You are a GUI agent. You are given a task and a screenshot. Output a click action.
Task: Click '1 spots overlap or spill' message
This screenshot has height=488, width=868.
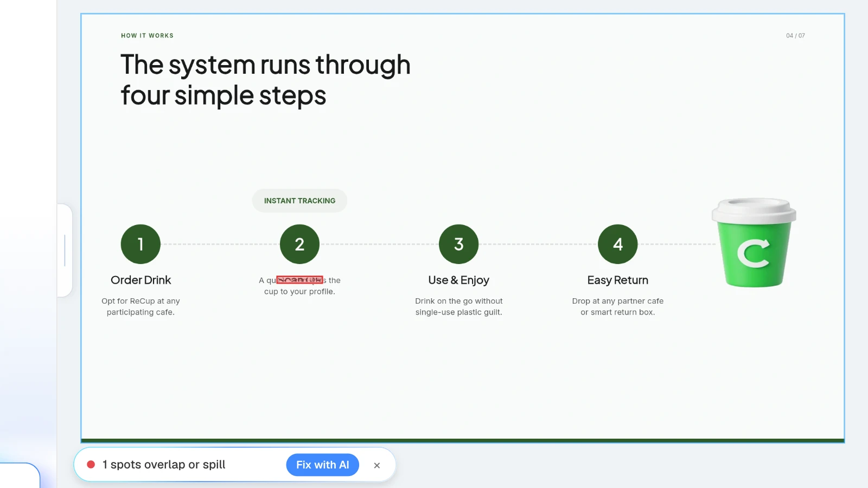pyautogui.click(x=164, y=465)
